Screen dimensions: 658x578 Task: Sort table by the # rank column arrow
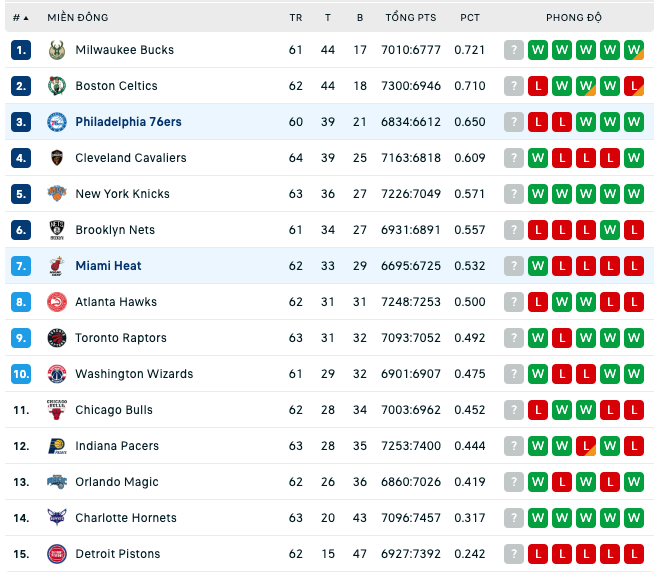point(26,18)
